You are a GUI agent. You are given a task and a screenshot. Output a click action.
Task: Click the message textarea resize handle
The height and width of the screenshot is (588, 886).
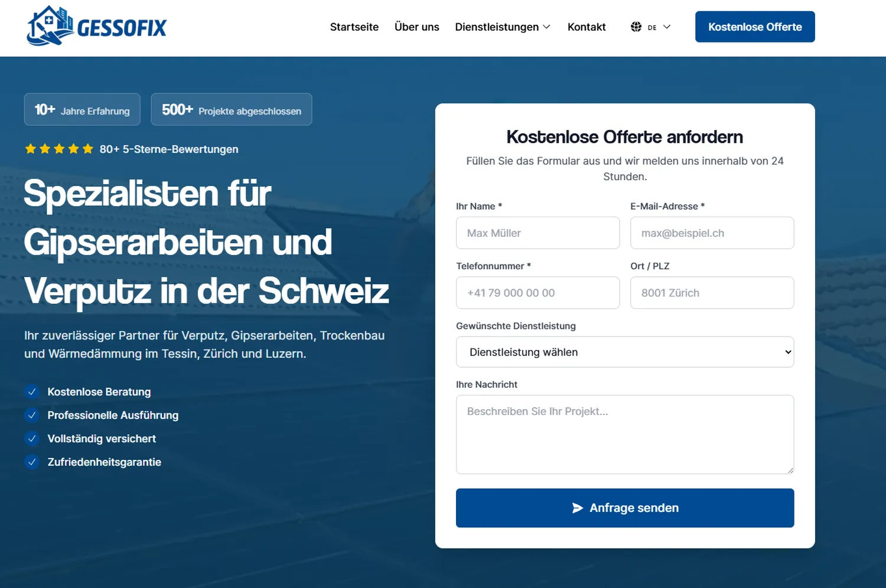[x=790, y=470]
